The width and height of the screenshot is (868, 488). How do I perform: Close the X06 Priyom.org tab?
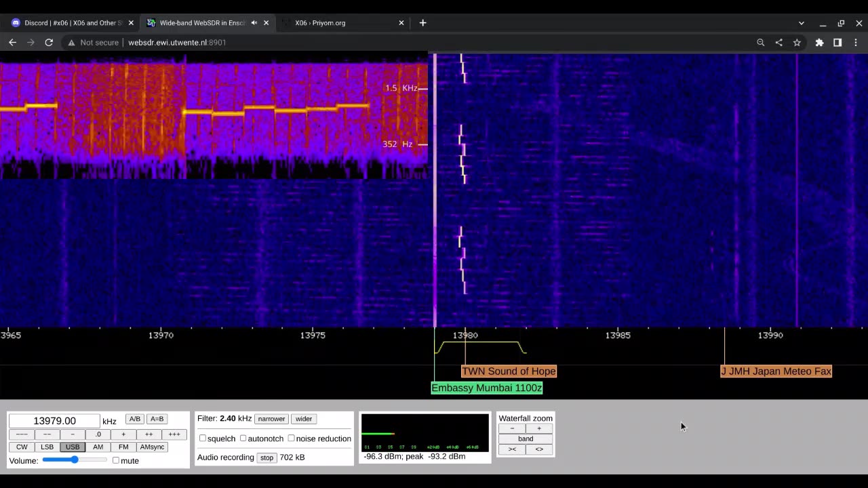point(401,22)
